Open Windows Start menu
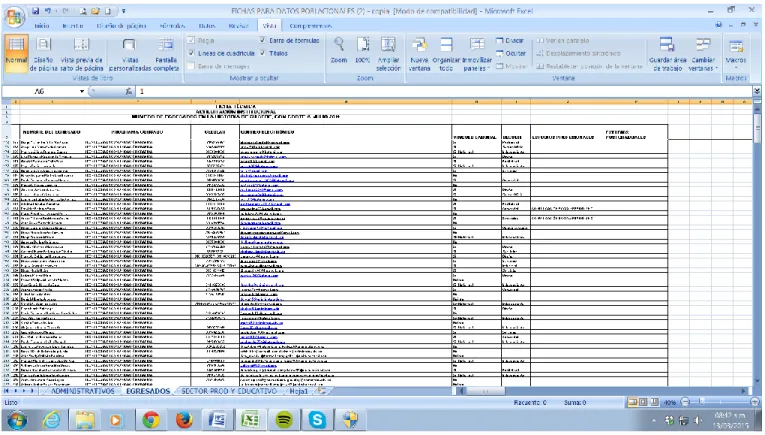The width and height of the screenshot is (765, 435). [17, 420]
